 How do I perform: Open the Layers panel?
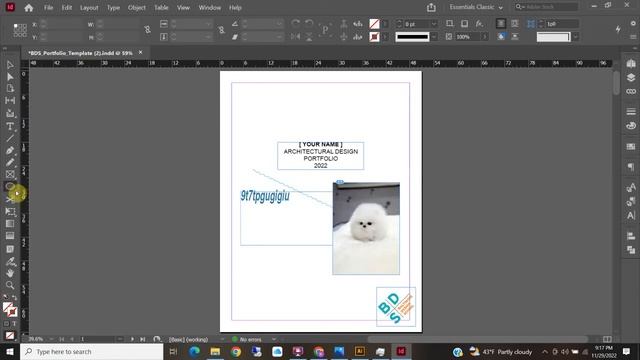tap(631, 78)
